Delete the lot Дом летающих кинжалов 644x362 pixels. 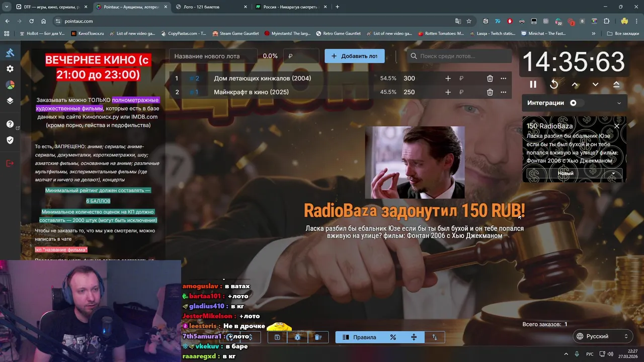(490, 78)
